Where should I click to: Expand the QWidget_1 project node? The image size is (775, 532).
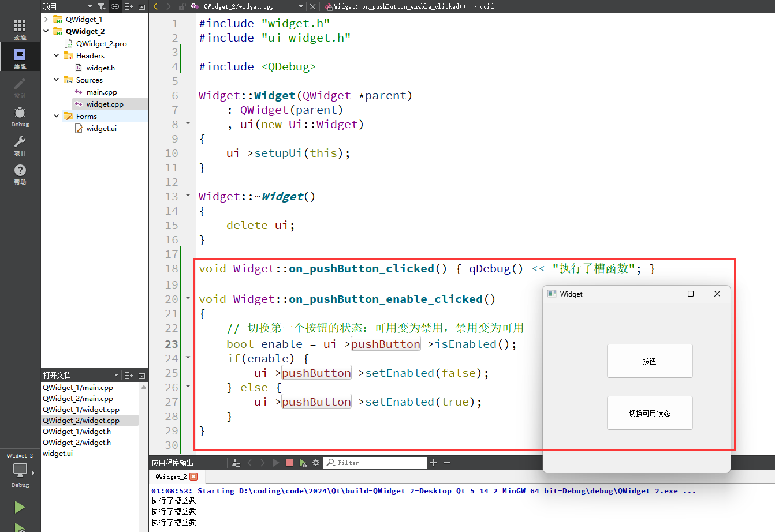[46, 19]
